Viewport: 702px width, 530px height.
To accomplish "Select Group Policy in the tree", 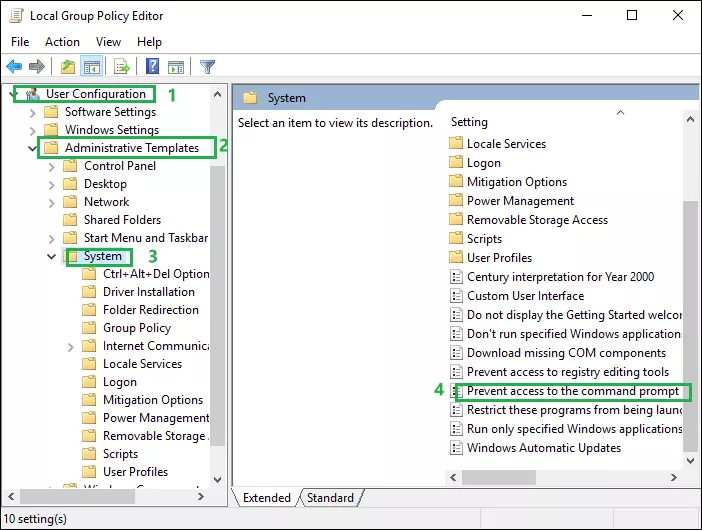I will [137, 328].
